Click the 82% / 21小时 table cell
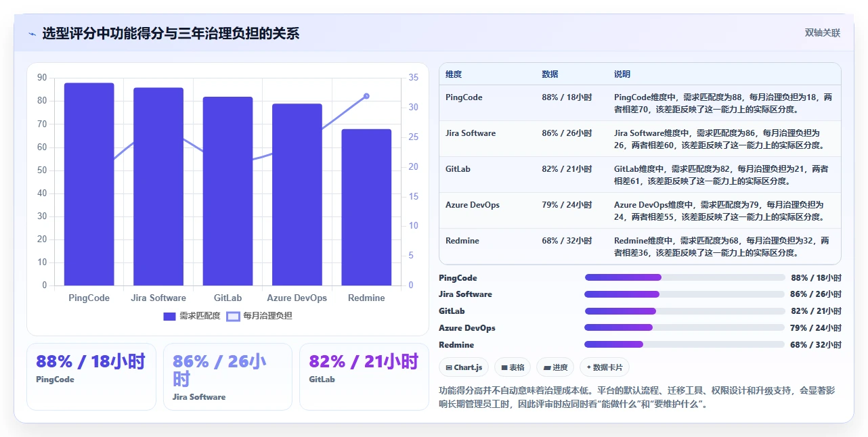 click(567, 169)
